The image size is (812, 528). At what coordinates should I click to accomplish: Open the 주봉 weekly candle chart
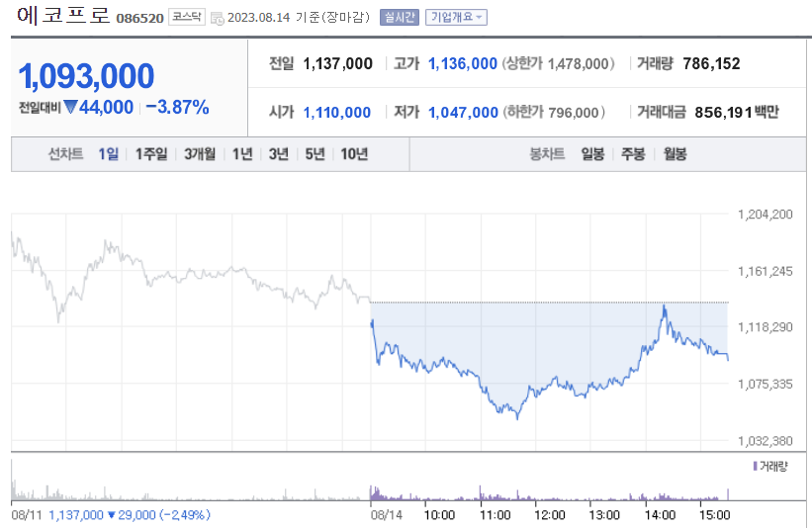click(x=633, y=153)
